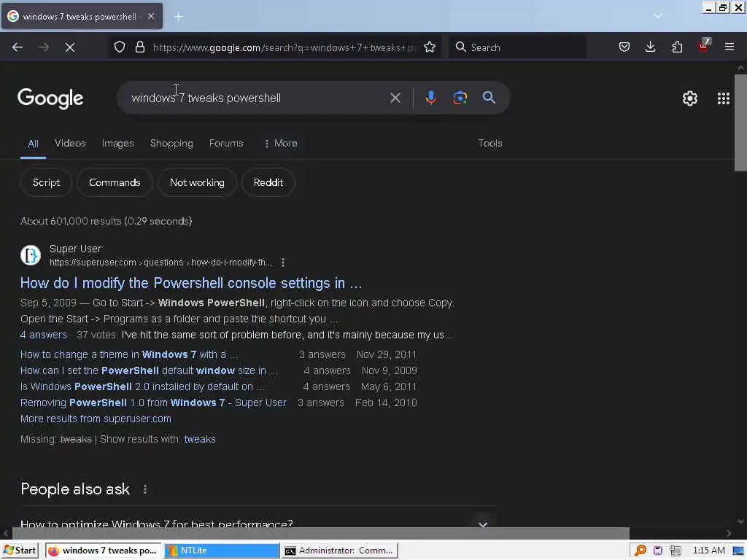This screenshot has width=747, height=560.
Task: Click inside the Google search query box
Action: tap(258, 98)
